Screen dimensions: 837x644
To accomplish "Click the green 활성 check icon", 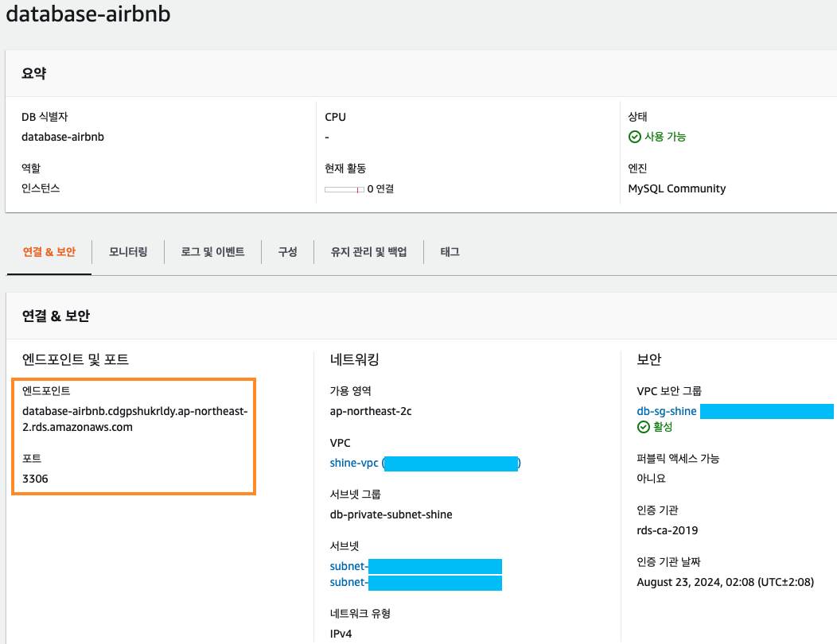I will (643, 427).
